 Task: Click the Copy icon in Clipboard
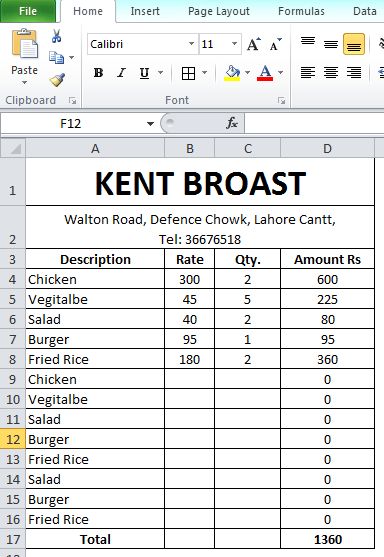(x=56, y=57)
